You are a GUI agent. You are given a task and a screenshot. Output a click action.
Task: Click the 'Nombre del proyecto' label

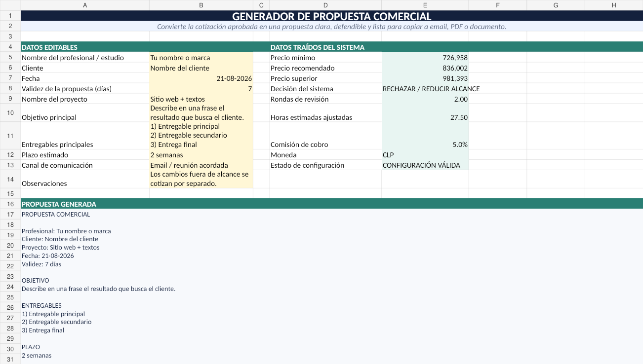(x=54, y=99)
